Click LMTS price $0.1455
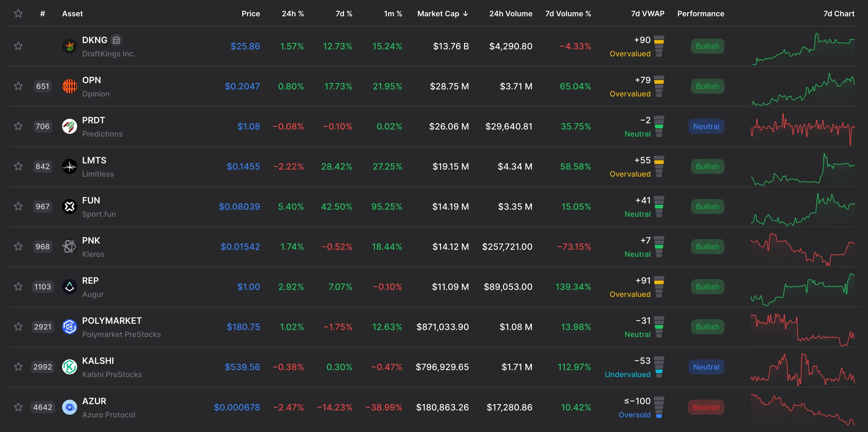 coord(243,167)
